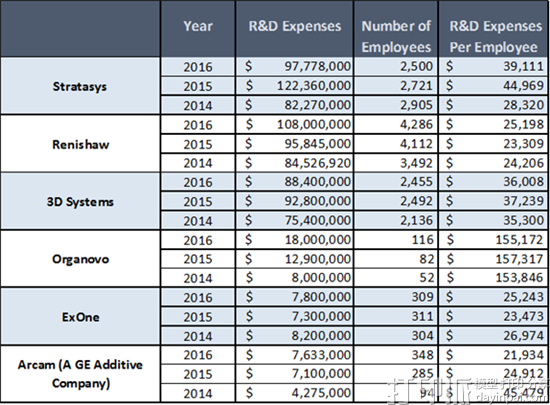Select the ExOne company cell
The height and width of the screenshot is (405, 550).
point(80,317)
